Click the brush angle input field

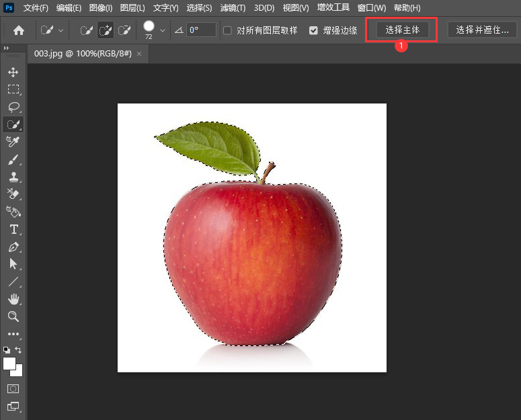(202, 30)
